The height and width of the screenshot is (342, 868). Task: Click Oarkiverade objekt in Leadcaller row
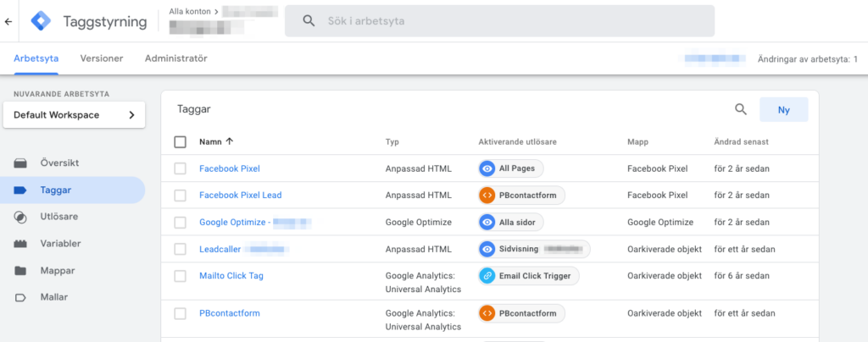click(x=665, y=249)
